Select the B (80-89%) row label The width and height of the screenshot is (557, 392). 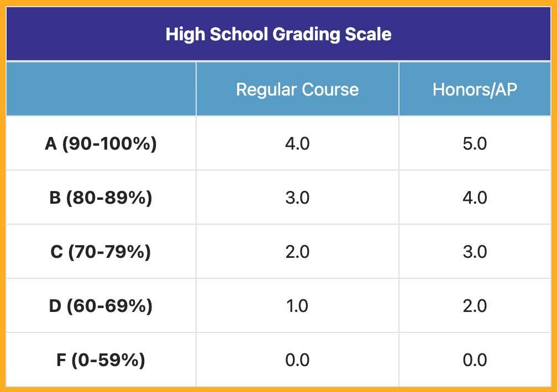[101, 198]
